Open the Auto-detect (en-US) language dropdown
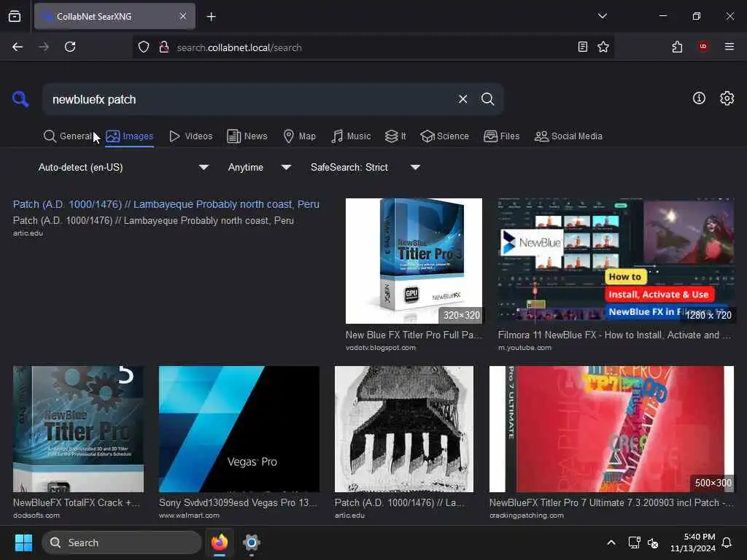The image size is (747, 560). pos(123,167)
